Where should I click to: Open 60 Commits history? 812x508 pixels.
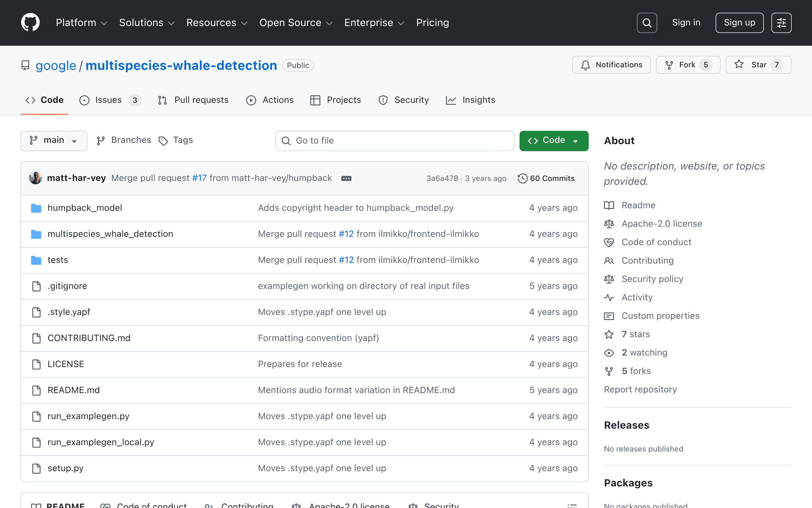pos(546,178)
